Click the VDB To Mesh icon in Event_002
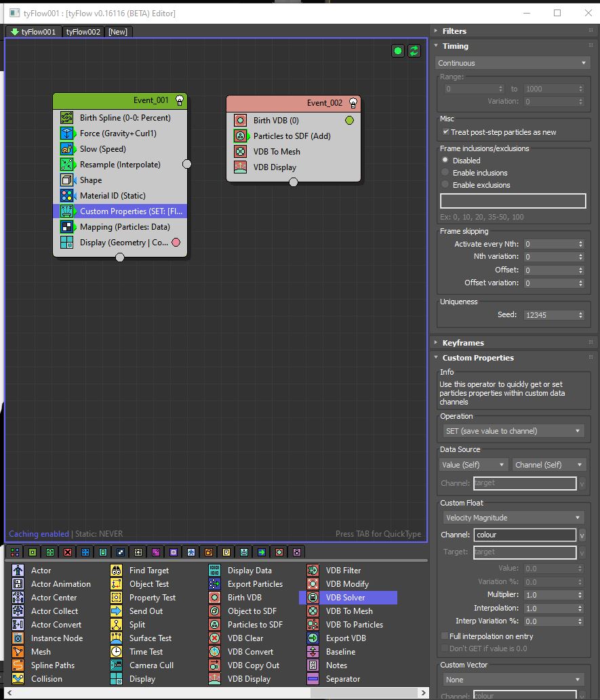 pos(241,152)
